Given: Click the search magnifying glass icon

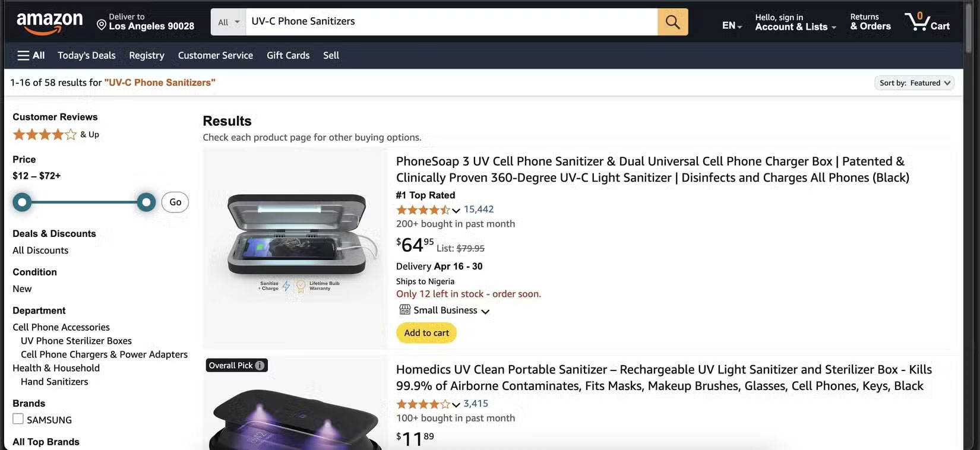Looking at the screenshot, I should point(673,21).
